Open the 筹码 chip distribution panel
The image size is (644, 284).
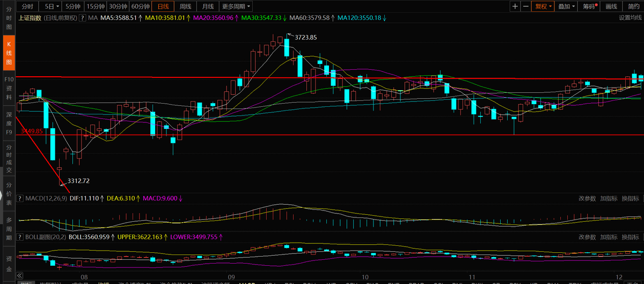point(589,6)
